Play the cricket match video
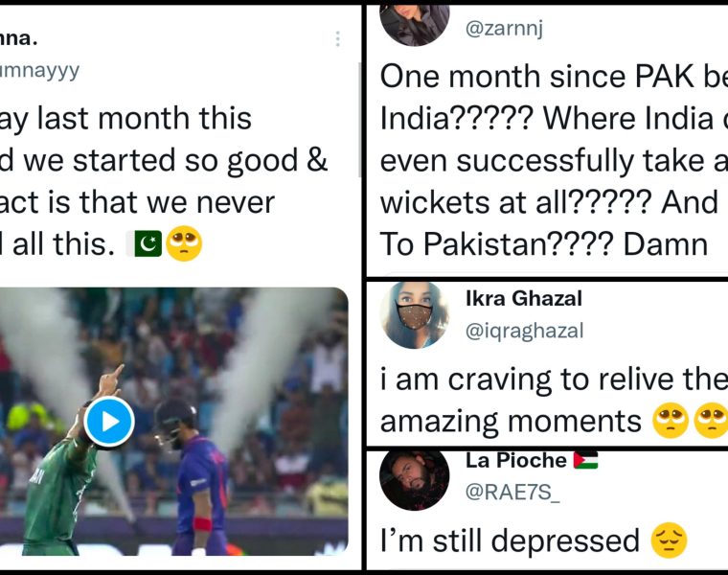This screenshot has width=728, height=575. tap(108, 421)
